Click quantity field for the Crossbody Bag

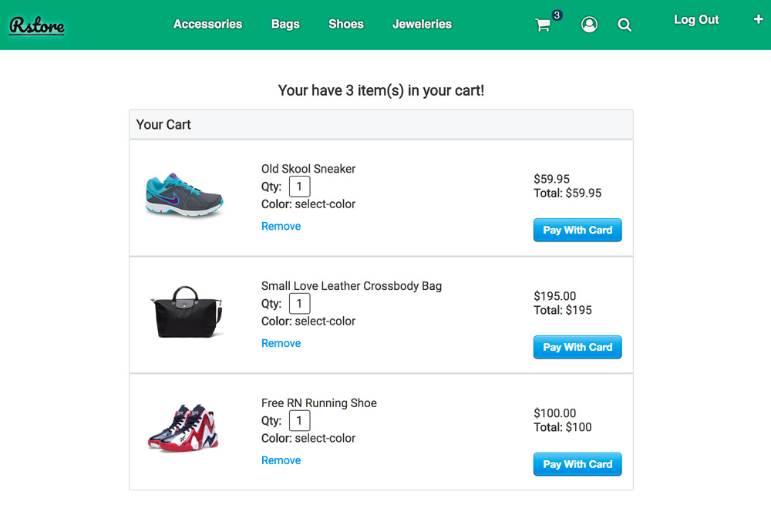click(299, 303)
